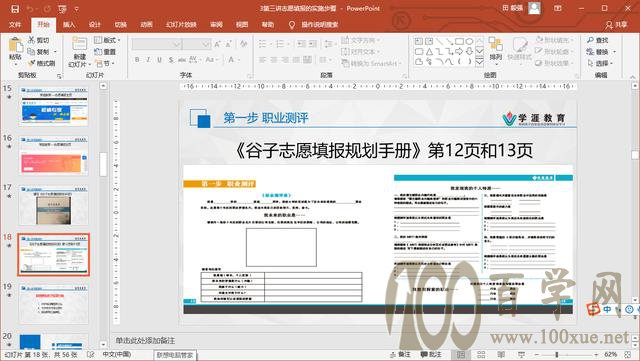Click the Cut scissors icon
Viewport: 640px width, 361px height.
[x=31, y=40]
